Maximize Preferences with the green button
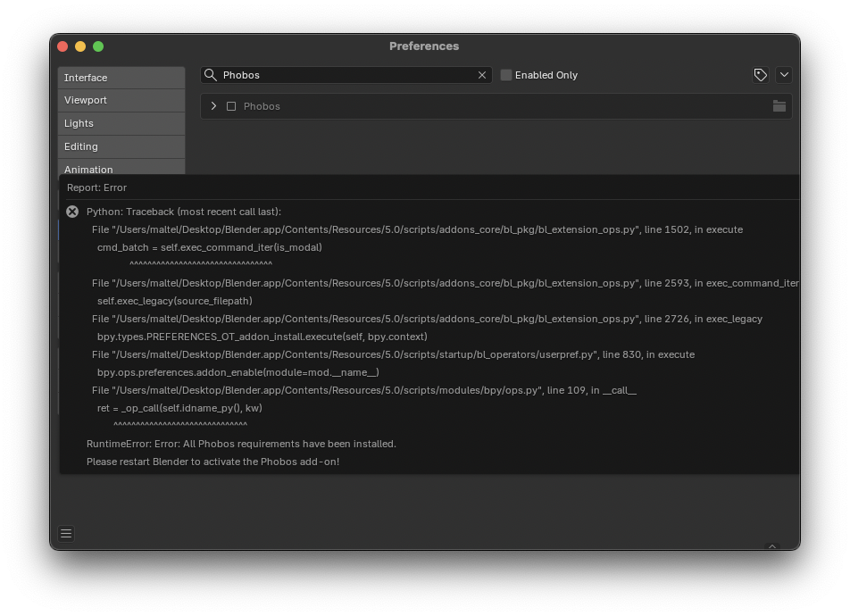Viewport: 850px width, 616px height. click(98, 46)
